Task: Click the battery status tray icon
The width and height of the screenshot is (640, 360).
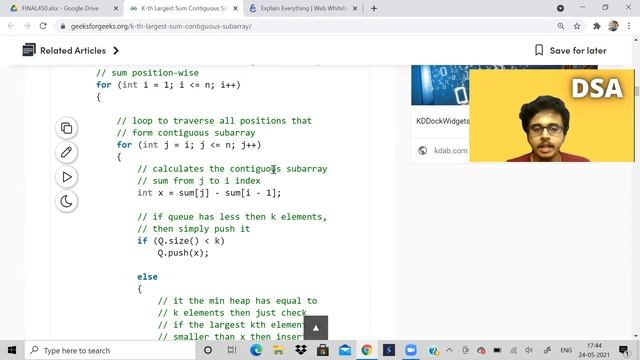Action: coord(497,350)
